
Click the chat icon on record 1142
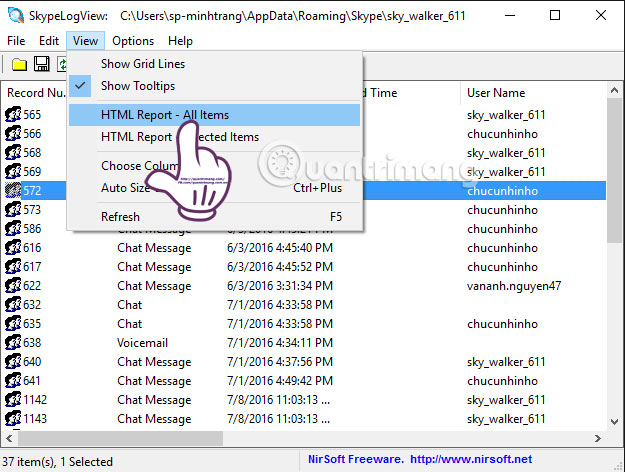13,399
